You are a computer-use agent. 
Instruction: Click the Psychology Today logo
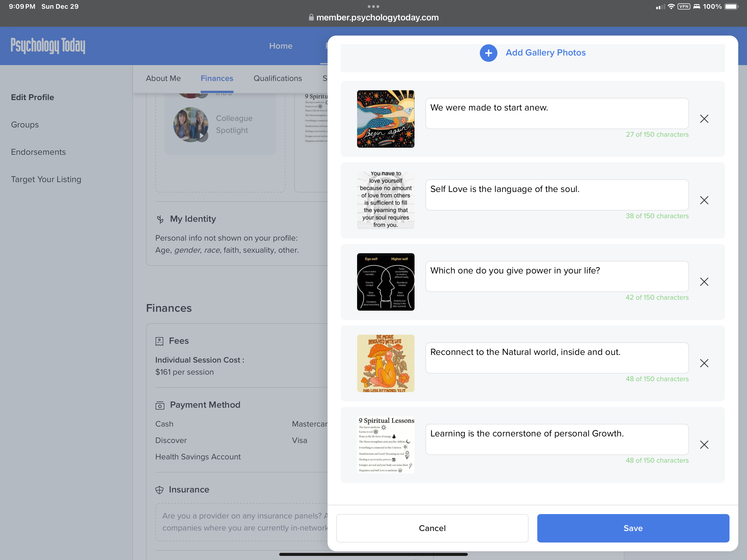pyautogui.click(x=48, y=46)
